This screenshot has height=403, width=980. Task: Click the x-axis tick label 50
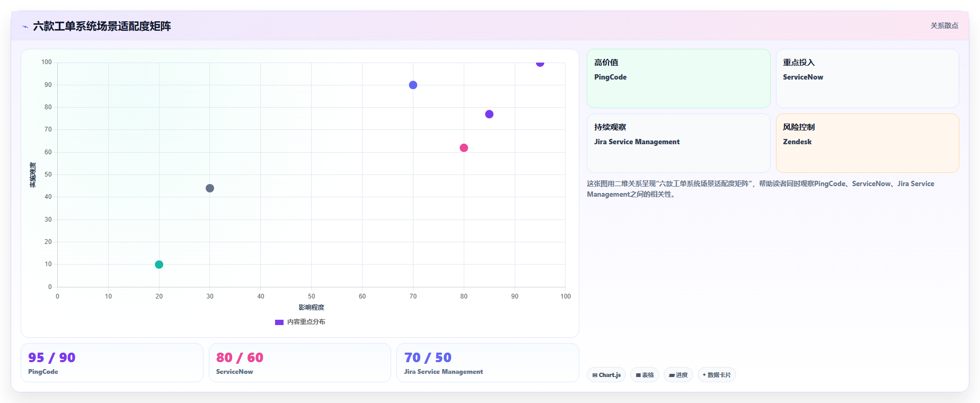click(312, 296)
